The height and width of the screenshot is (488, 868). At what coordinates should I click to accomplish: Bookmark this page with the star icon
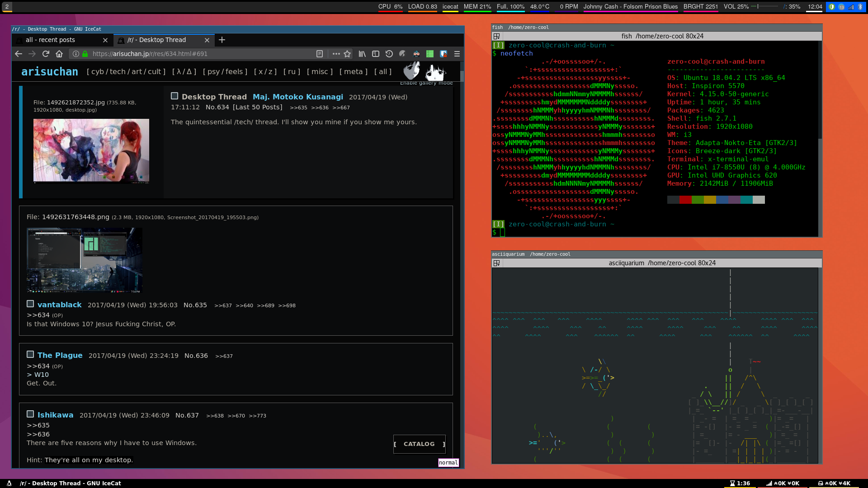(347, 54)
